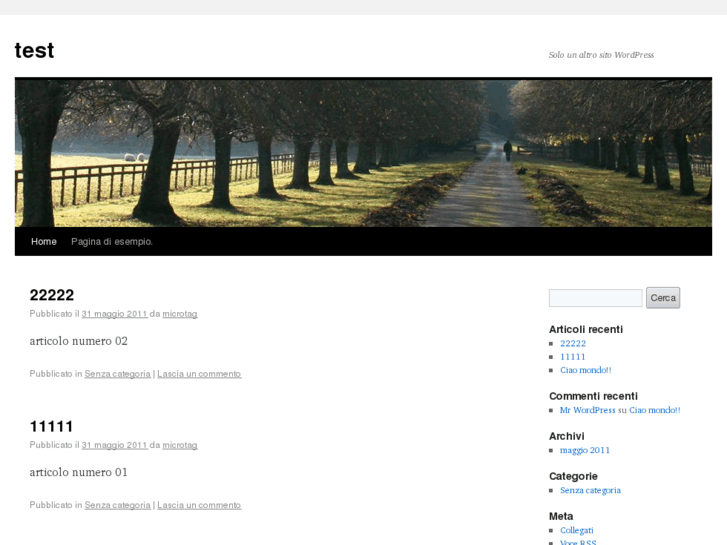Open the post titled 11111

(51, 426)
